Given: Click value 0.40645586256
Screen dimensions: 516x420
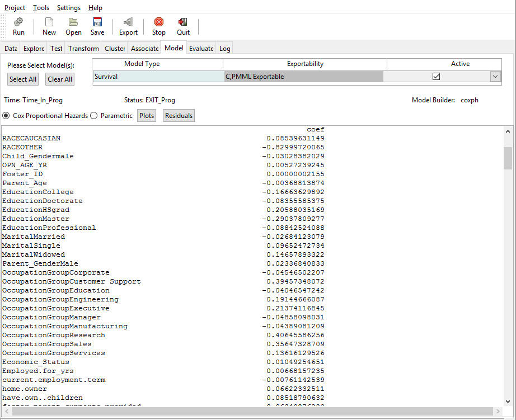Looking at the screenshot, I should pyautogui.click(x=295, y=335).
